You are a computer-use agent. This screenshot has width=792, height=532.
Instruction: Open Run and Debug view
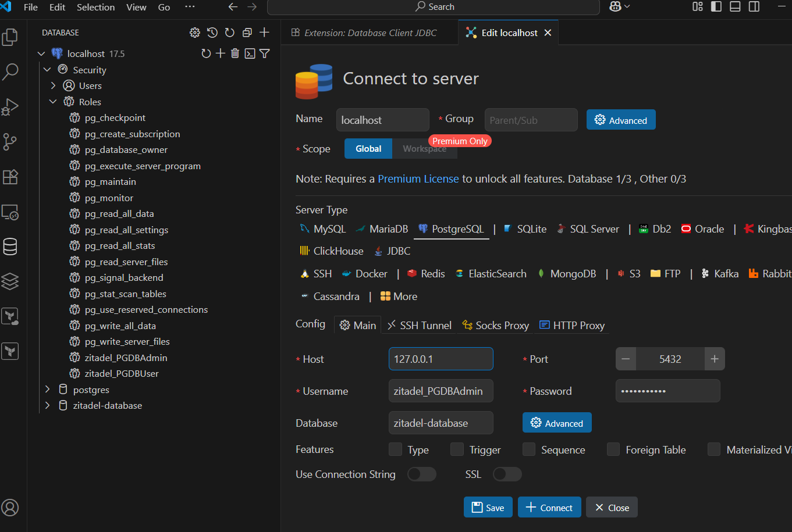point(10,107)
